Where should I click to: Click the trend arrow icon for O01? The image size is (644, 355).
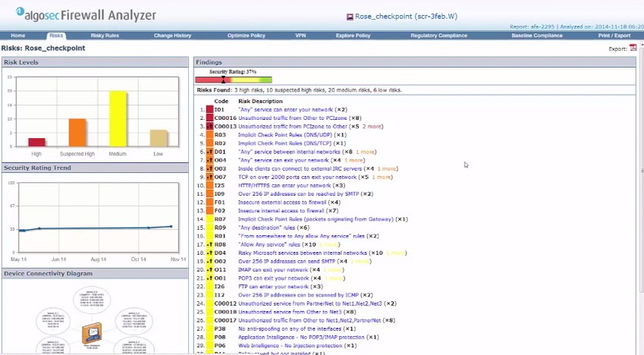coord(209,278)
